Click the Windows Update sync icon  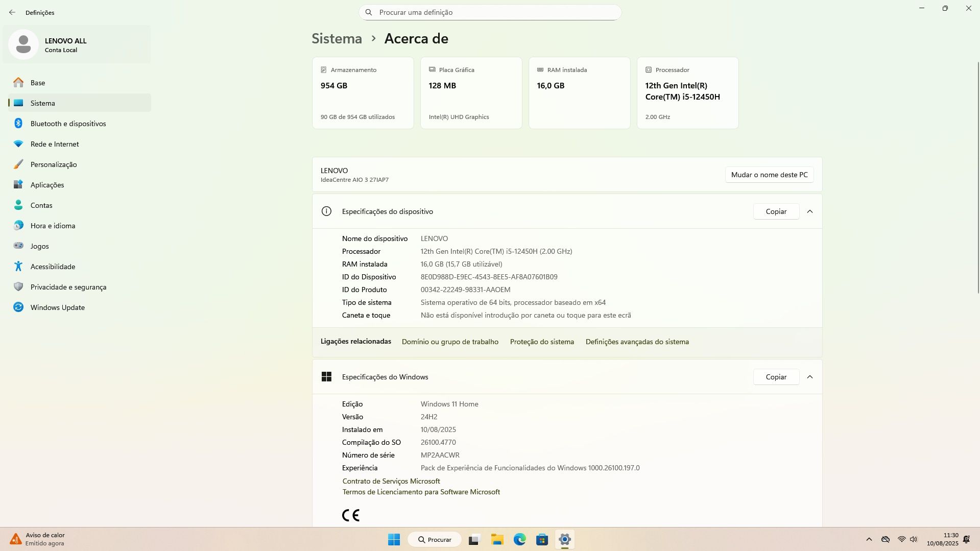(18, 307)
